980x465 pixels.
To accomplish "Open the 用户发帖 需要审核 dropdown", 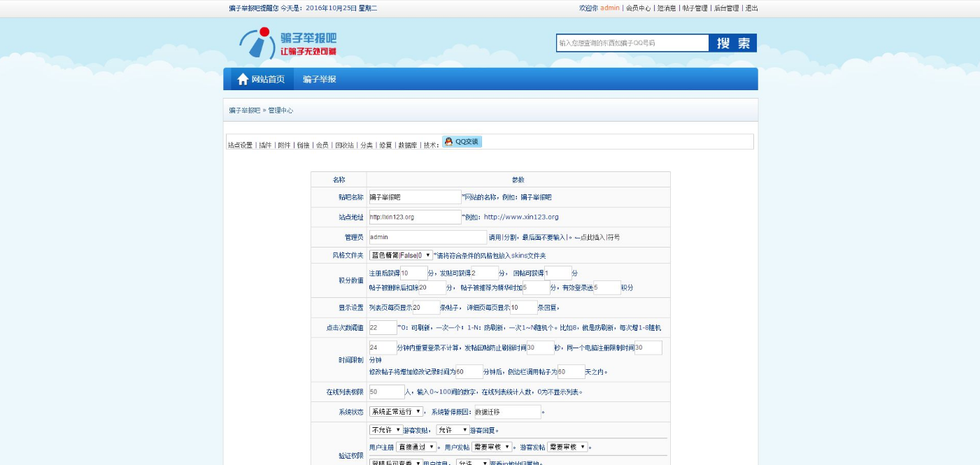I will (x=491, y=445).
